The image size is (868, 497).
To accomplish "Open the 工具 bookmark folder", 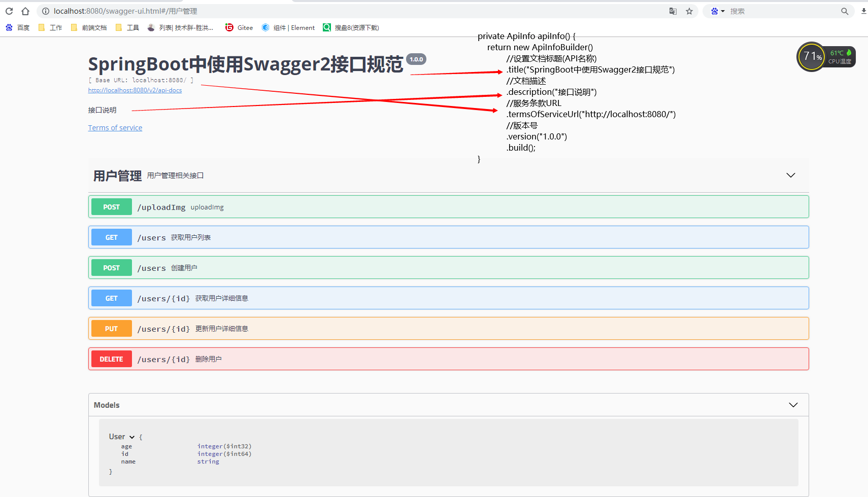I will point(127,28).
